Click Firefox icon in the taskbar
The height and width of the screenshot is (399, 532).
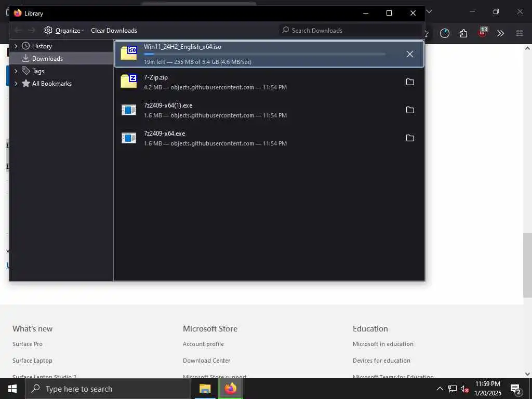click(x=230, y=389)
